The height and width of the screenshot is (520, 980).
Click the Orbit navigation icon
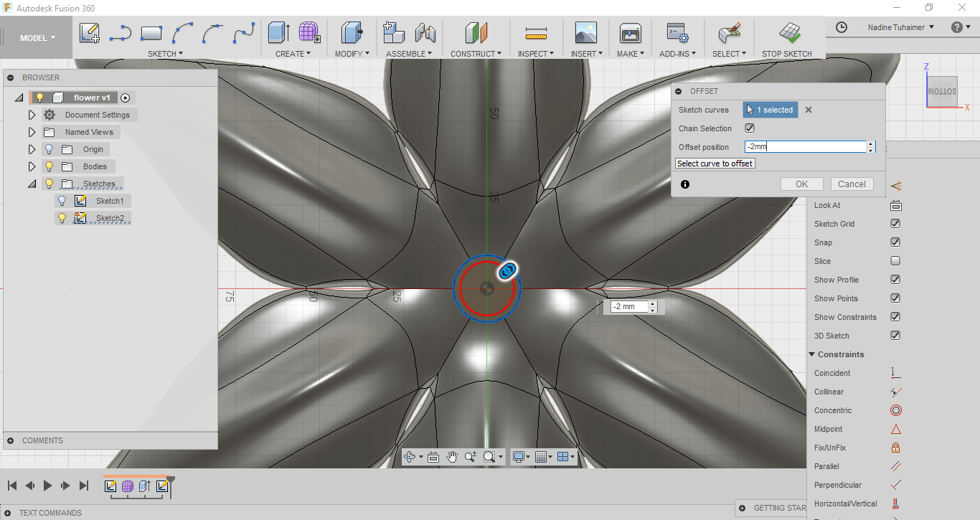coord(410,456)
